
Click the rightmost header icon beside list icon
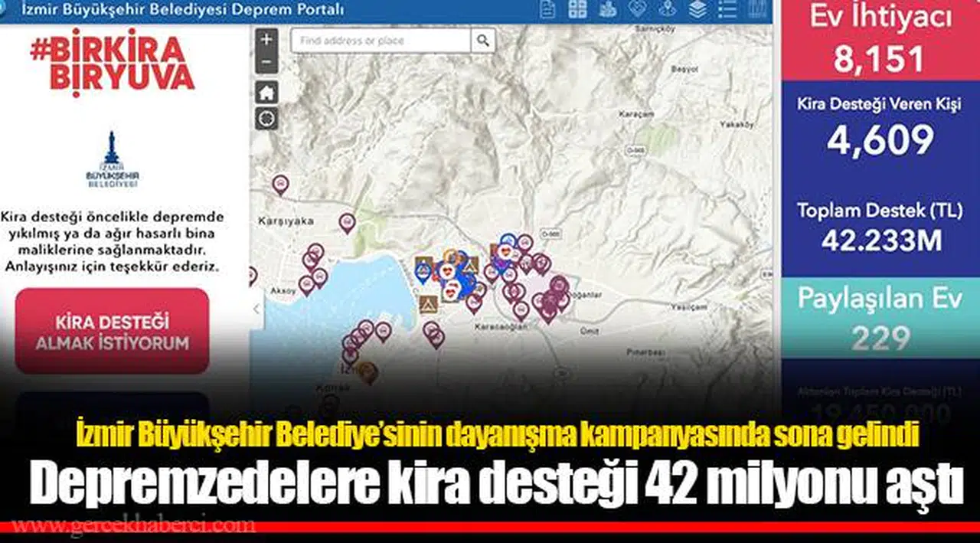click(756, 9)
